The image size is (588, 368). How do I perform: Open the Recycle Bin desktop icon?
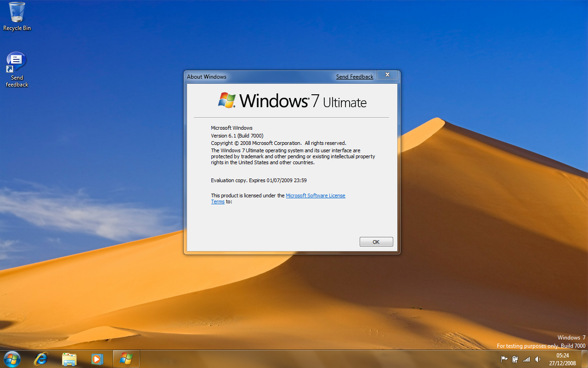coord(17,17)
